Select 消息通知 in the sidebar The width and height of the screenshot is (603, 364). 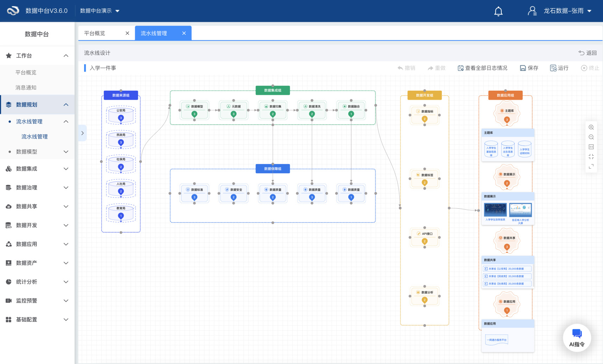(26, 88)
